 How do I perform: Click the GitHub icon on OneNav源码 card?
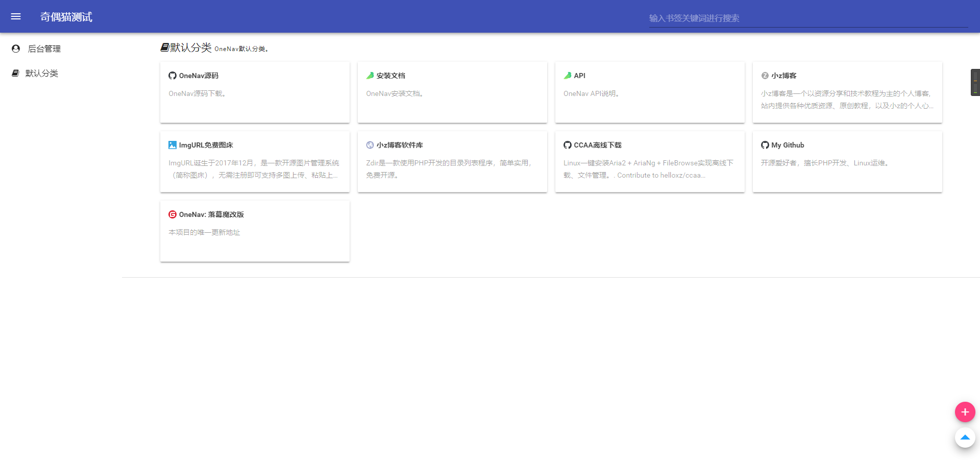[x=173, y=76]
